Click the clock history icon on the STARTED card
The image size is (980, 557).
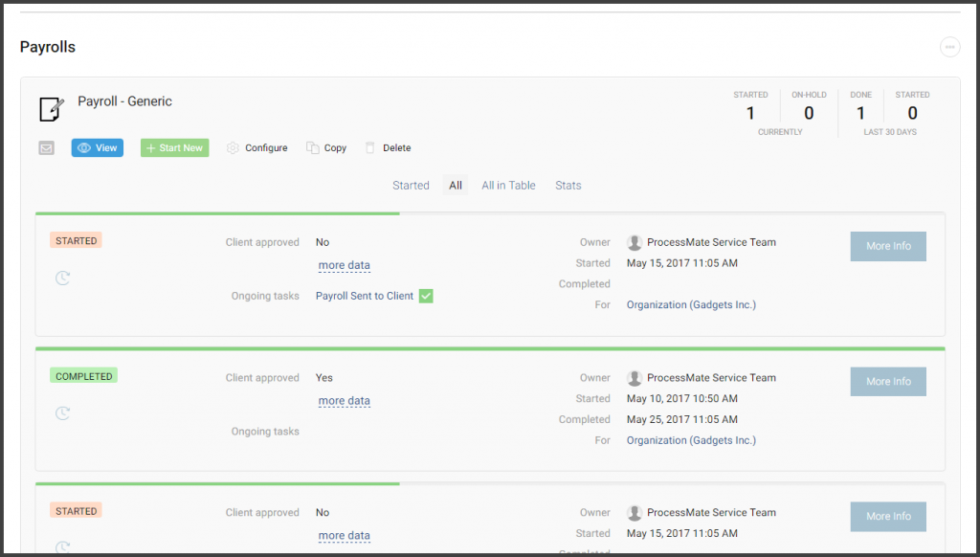(x=62, y=278)
